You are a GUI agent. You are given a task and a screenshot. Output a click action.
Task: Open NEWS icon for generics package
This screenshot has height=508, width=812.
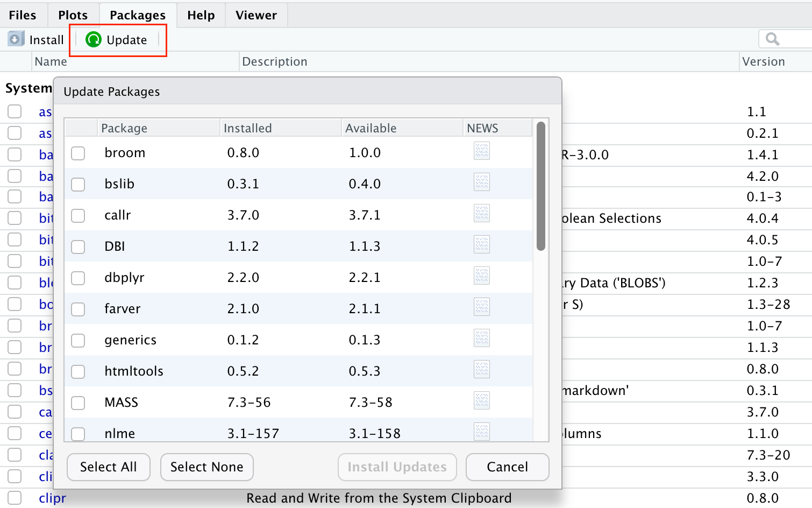tap(482, 338)
